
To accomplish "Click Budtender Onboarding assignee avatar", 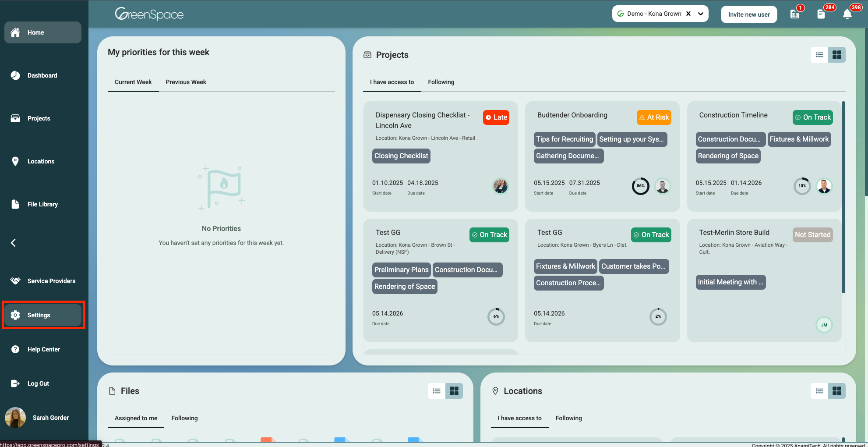I will 663,186.
